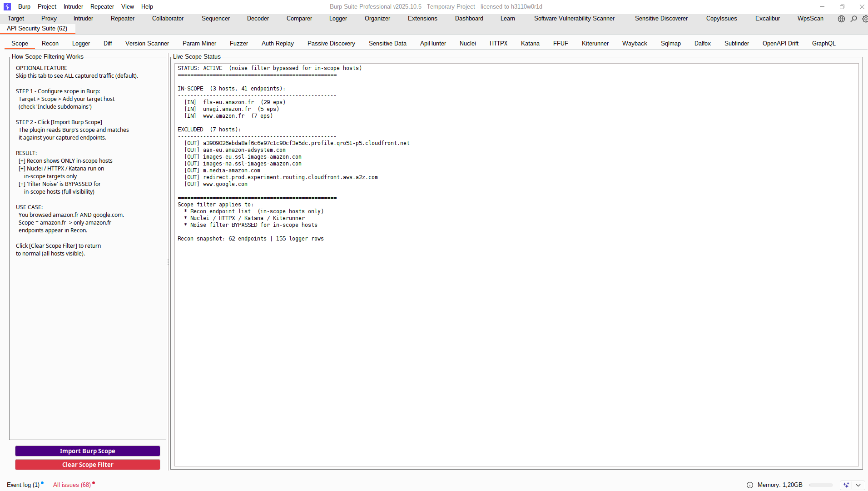Screen dimensions: 868x491
Task: Click the memory usage progress bar
Action: [821, 485]
